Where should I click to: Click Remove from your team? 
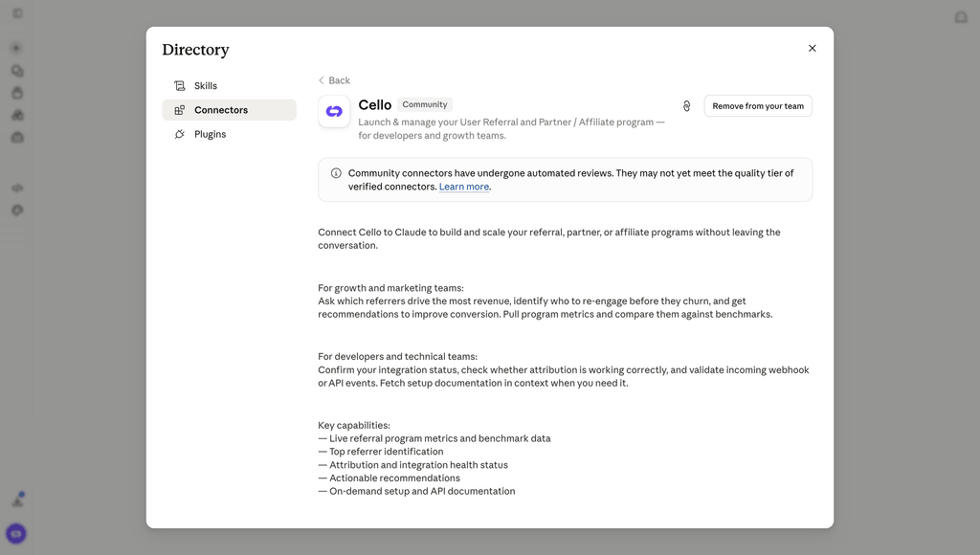[x=758, y=106]
